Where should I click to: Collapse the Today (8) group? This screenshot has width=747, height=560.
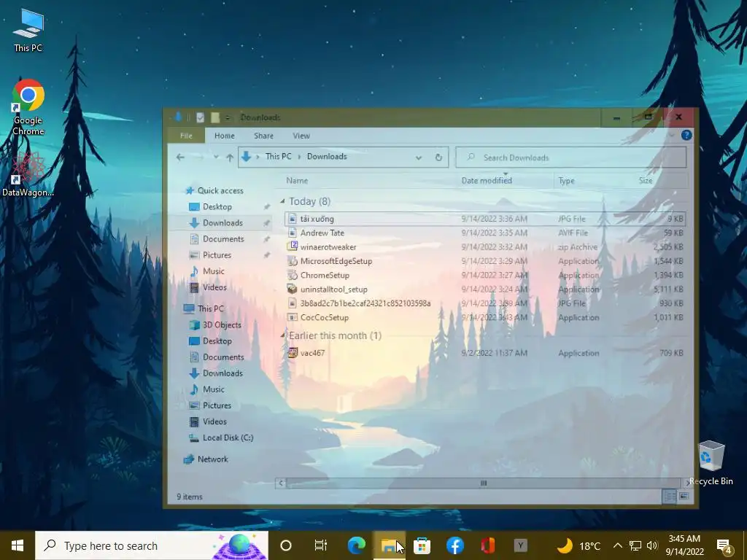coord(282,201)
